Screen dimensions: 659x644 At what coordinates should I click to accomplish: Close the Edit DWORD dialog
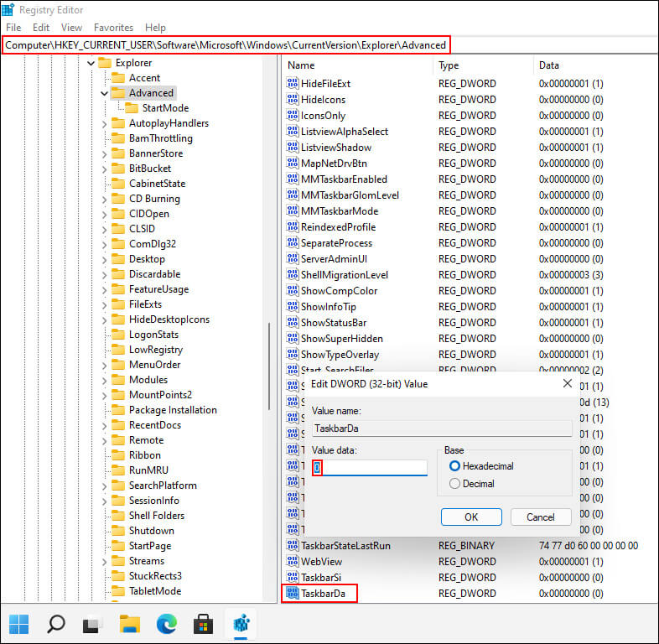567,383
